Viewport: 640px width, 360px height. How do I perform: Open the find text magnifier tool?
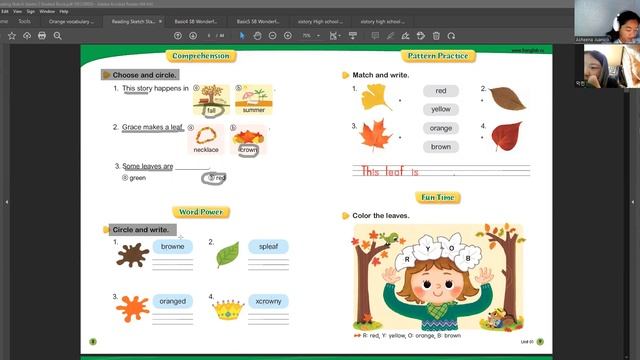tap(58, 36)
